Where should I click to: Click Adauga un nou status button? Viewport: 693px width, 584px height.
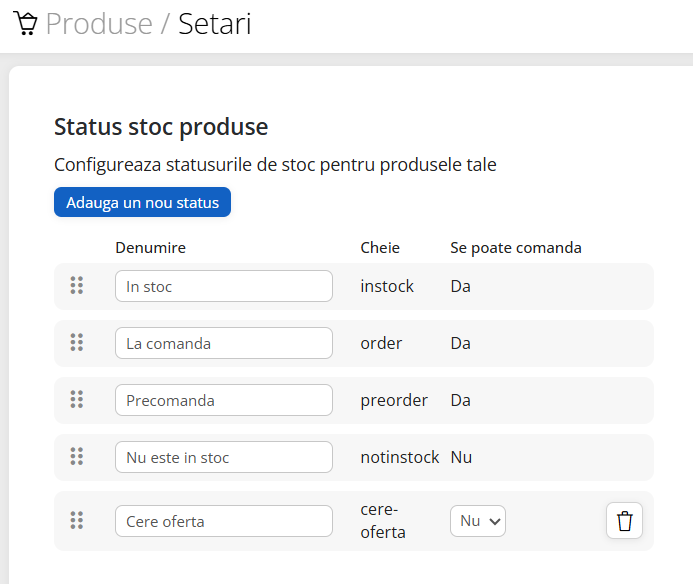click(142, 202)
